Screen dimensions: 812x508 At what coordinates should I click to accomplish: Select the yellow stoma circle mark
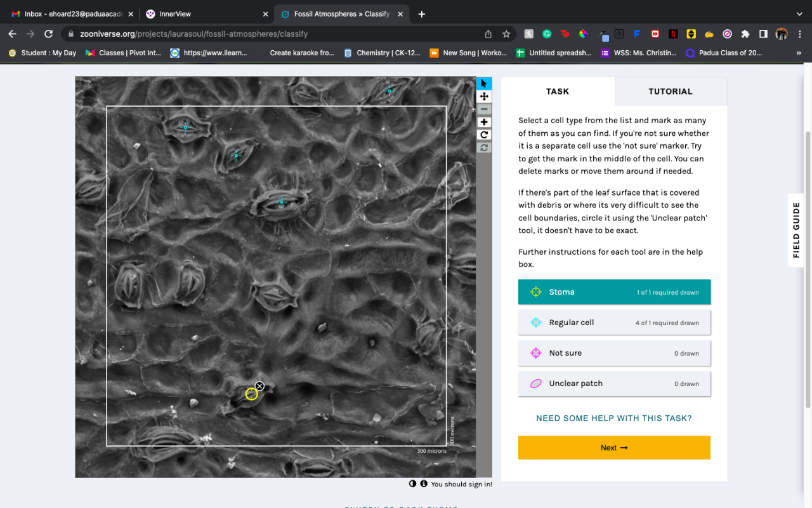(251, 394)
